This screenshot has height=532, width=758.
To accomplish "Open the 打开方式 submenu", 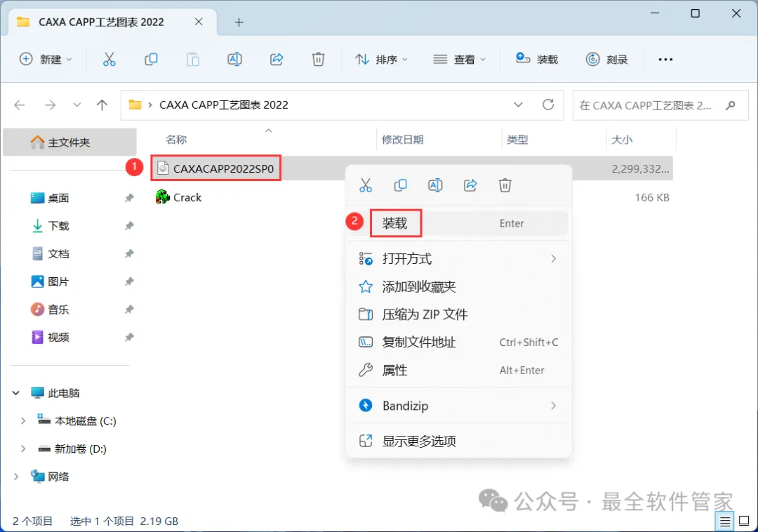I will [x=458, y=259].
